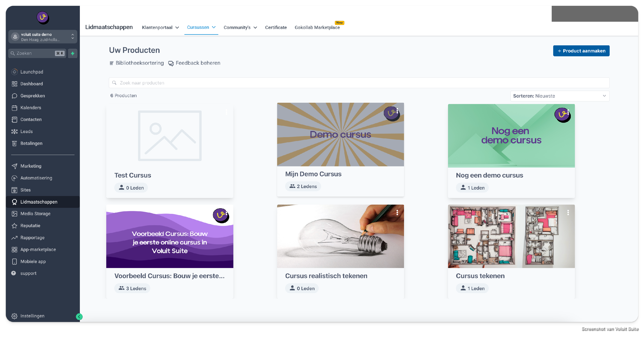Viewport: 644px width, 337px height.
Task: Open the three-dot menu on Cursus tekenen
Action: tap(568, 213)
